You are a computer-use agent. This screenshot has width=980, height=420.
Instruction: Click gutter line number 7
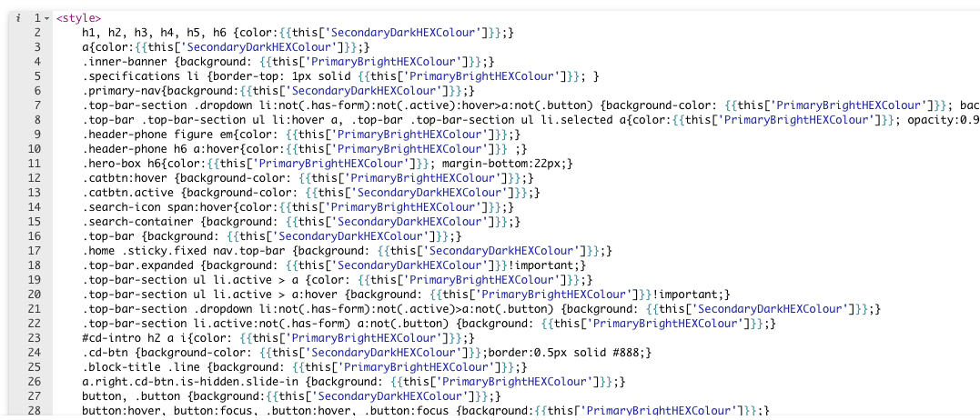tap(37, 105)
